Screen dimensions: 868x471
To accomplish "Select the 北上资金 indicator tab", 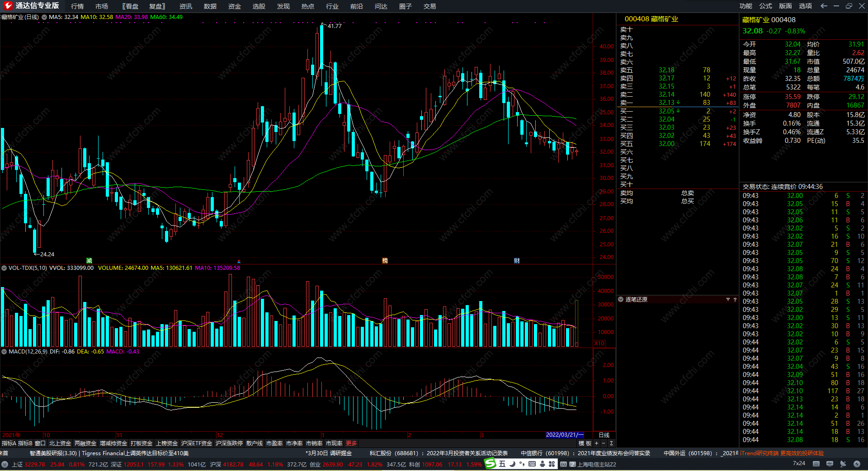I will coord(60,443).
